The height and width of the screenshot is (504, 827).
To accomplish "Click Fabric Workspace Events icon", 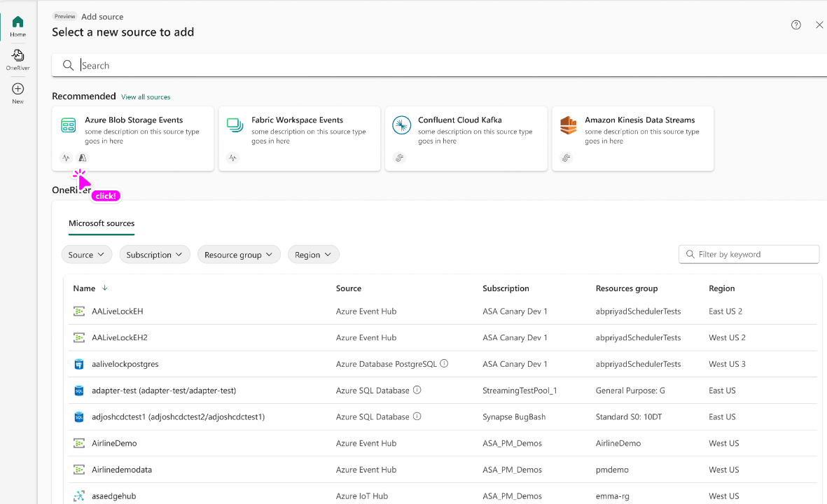I will [235, 125].
